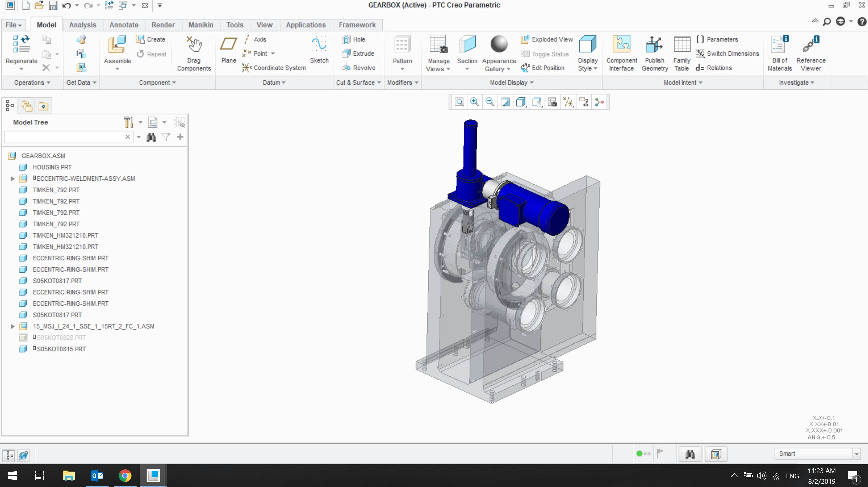Click Component Interface icon
The image size is (868, 487).
point(621,45)
